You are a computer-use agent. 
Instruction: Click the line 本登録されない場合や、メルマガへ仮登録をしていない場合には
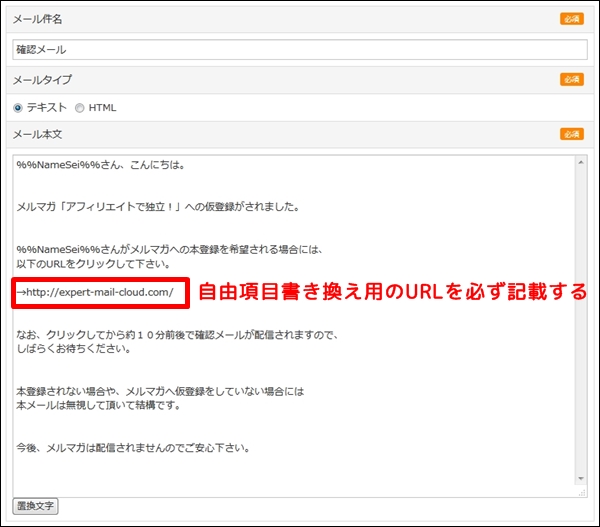(x=160, y=391)
